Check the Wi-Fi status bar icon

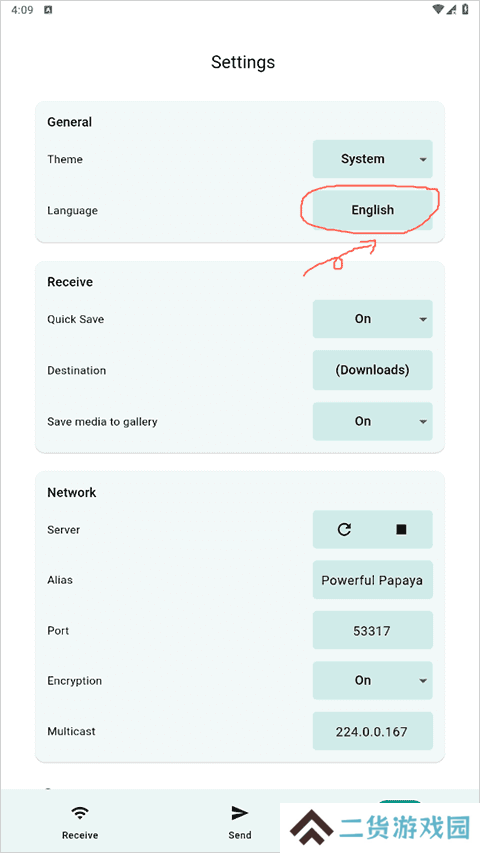(438, 9)
